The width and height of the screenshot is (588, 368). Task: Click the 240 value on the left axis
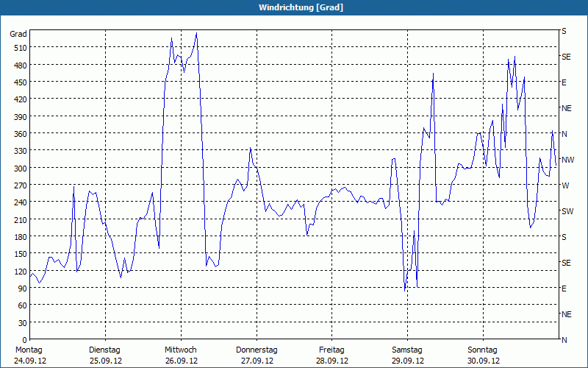tap(21, 202)
